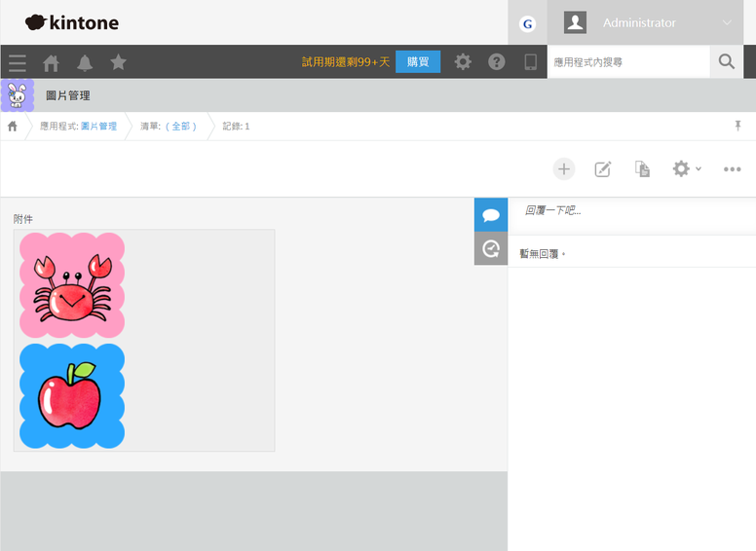The height and width of the screenshot is (551, 756).
Task: Switch to mobile view icon
Action: [x=531, y=62]
